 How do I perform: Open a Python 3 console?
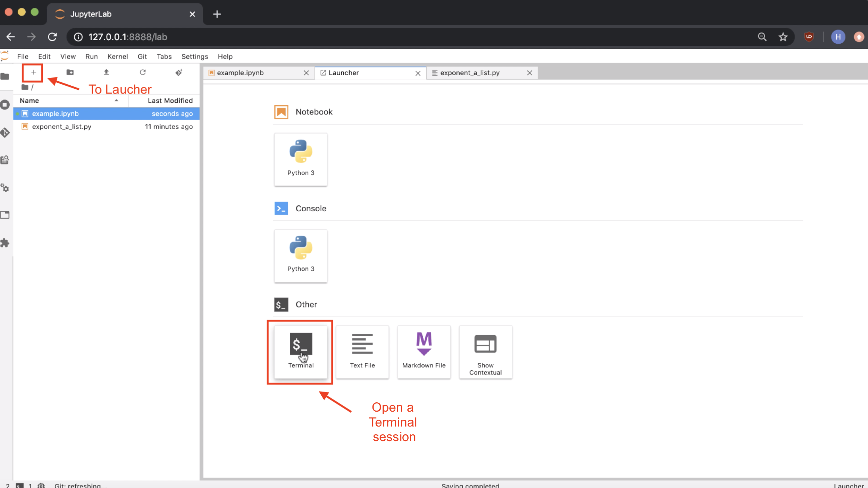point(301,256)
